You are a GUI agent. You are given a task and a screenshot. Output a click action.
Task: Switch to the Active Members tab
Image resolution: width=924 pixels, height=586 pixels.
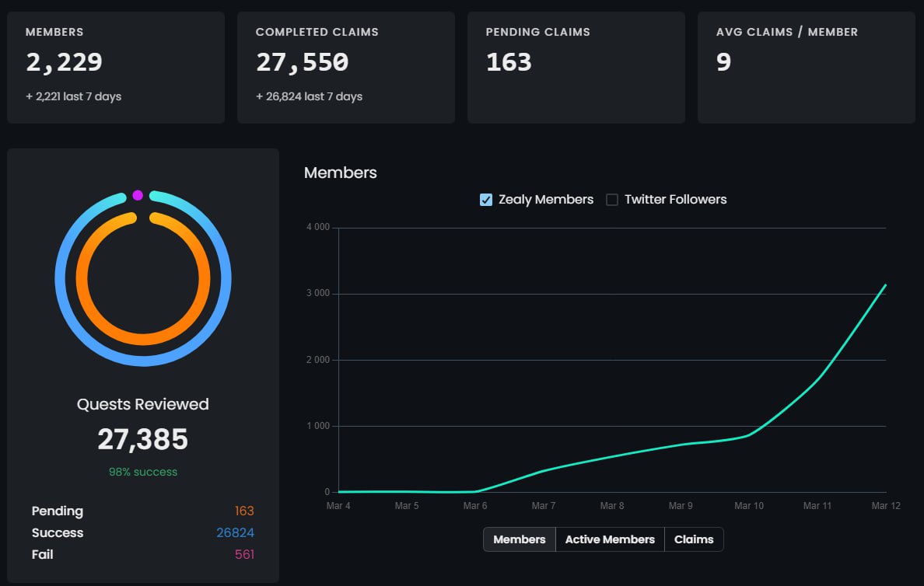(610, 539)
